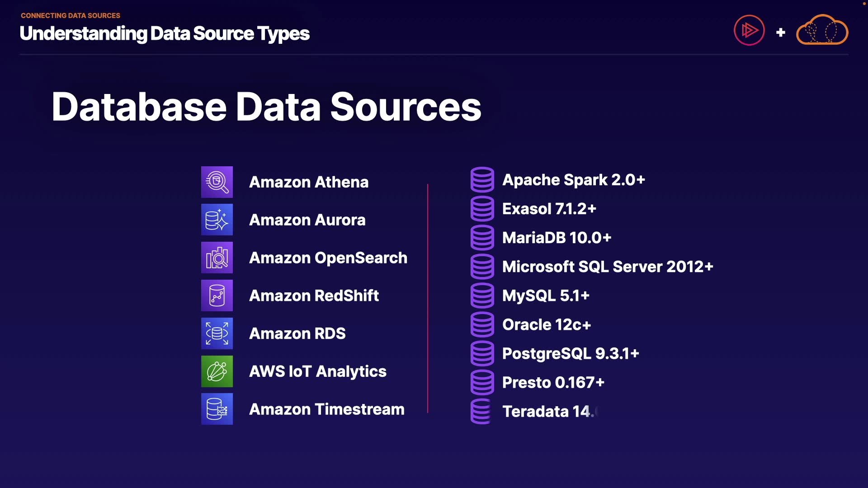Click the Amazon RedShift service icon
868x488 pixels.
point(217,296)
